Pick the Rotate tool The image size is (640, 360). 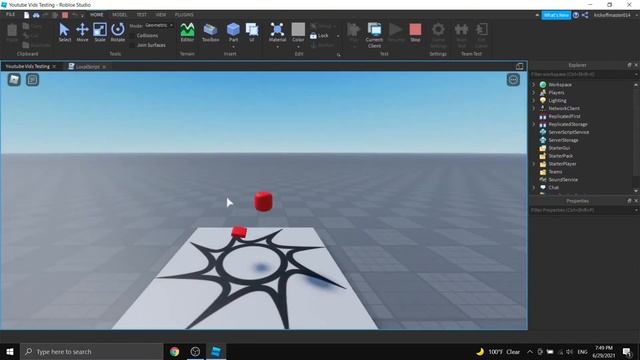pos(118,32)
